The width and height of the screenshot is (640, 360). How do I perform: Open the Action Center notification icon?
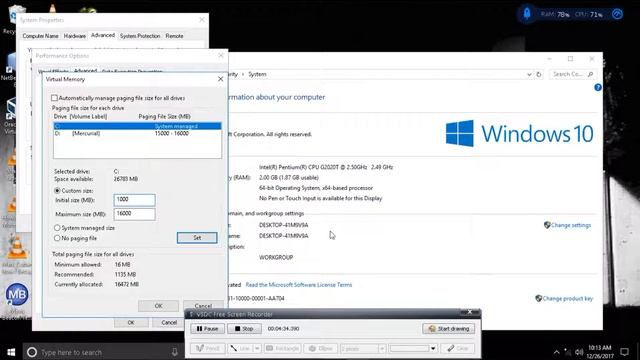(624, 352)
